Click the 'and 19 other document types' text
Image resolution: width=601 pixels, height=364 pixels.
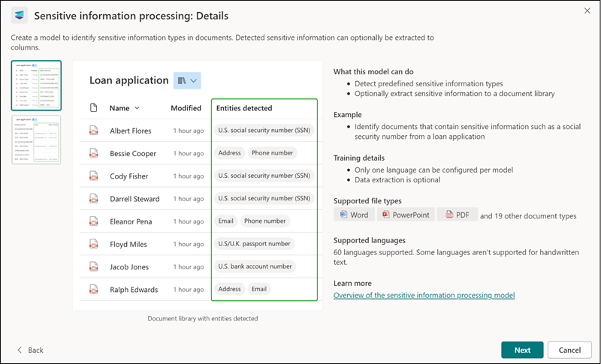(528, 216)
